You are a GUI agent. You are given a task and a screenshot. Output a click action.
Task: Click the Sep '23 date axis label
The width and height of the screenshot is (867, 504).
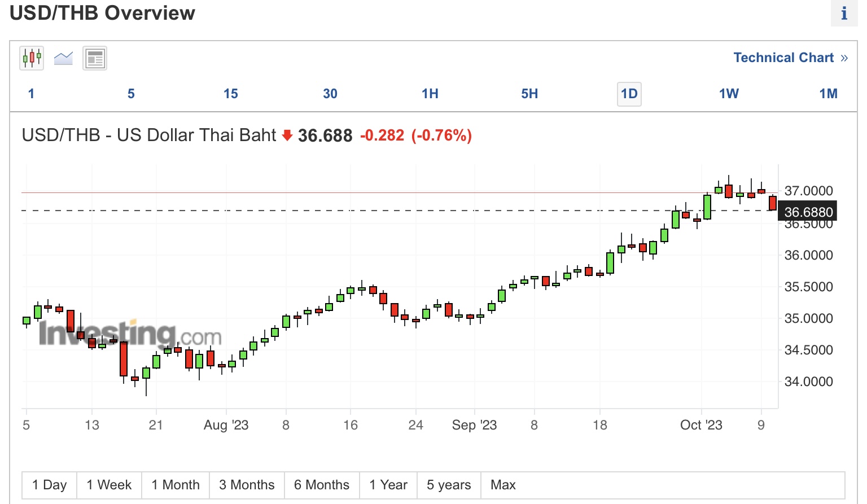(x=474, y=425)
